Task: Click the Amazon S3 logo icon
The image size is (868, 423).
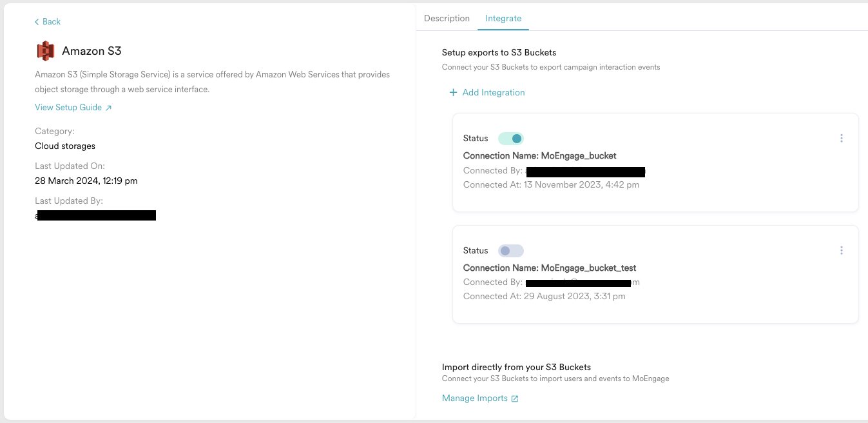Action: point(45,51)
